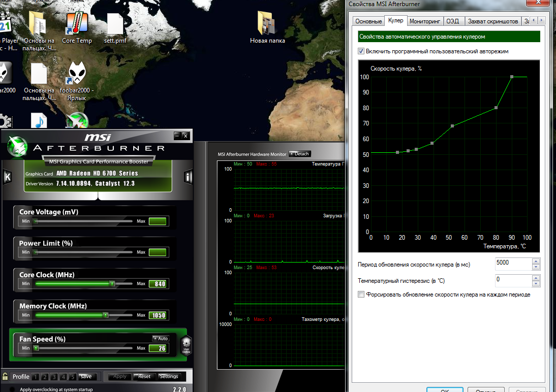Toggle Apply overclocking at system startup
This screenshot has height=392, width=556.
(12, 389)
